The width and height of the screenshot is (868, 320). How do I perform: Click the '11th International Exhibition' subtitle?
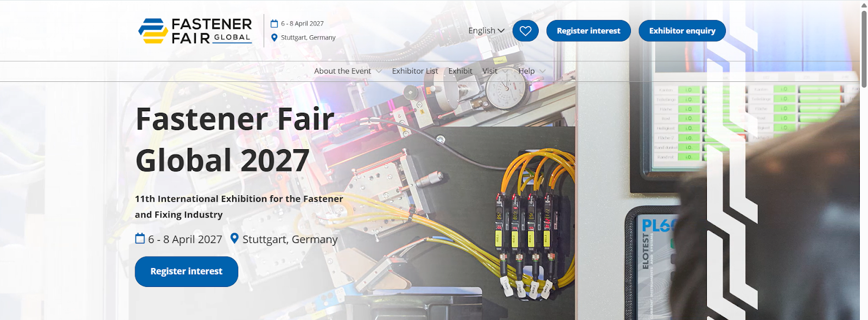tap(239, 207)
